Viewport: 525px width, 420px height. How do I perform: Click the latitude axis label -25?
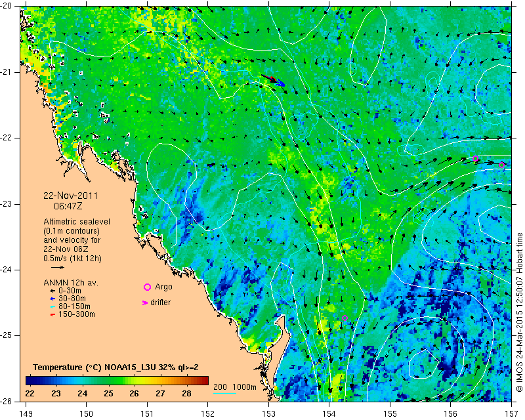coord(6,335)
